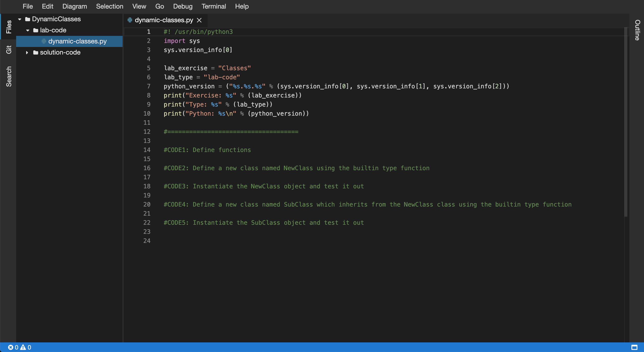Toggle the Search side panel
644x352 pixels.
click(x=9, y=77)
